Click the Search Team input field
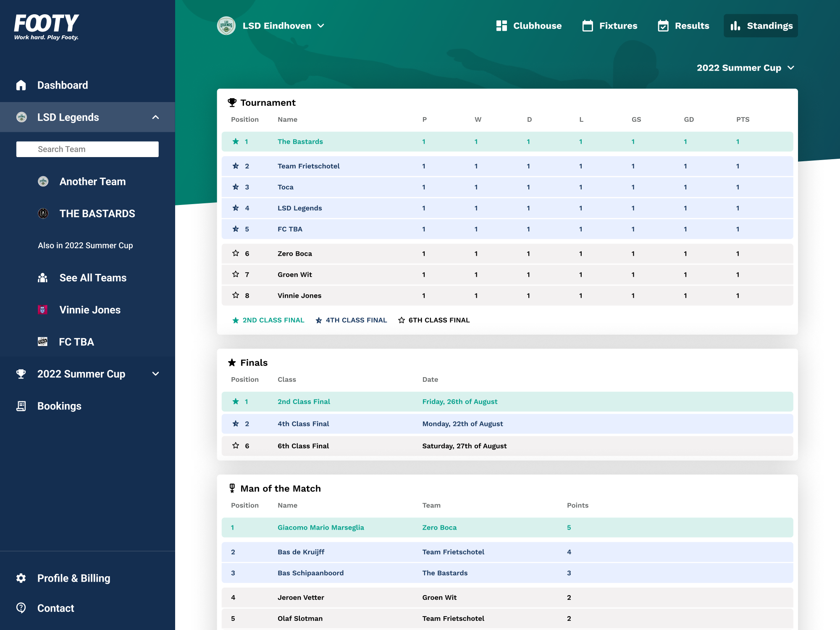The image size is (840, 630). [87, 149]
